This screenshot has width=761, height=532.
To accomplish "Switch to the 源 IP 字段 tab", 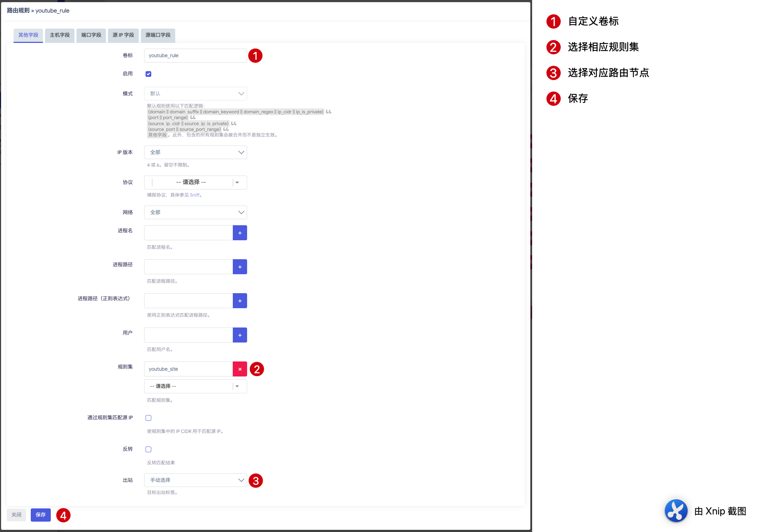I will (123, 35).
